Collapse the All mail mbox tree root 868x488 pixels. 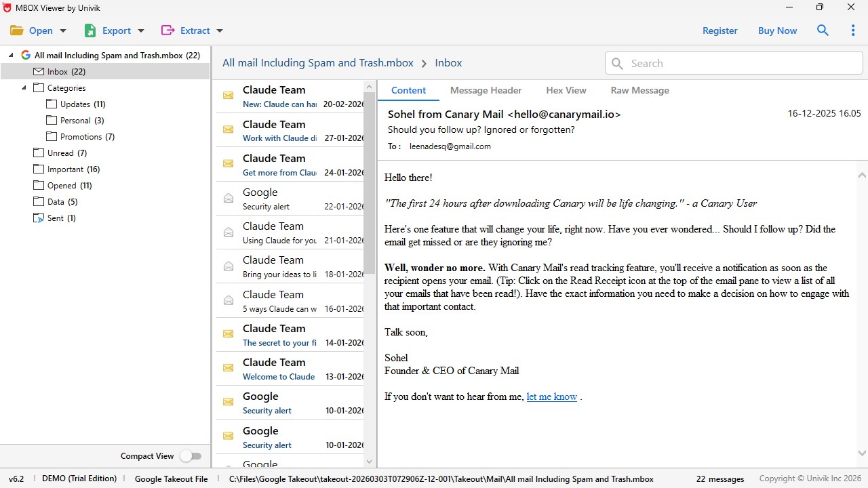[12, 56]
